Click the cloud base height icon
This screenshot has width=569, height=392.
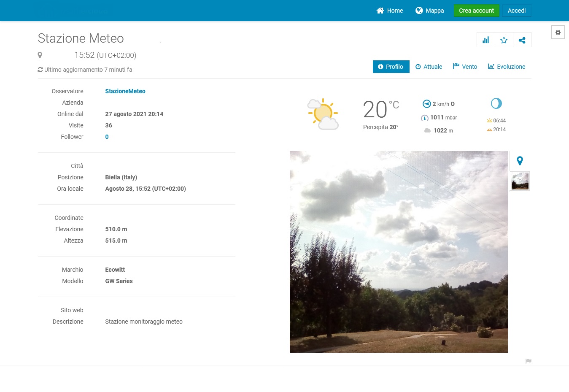[x=427, y=130]
